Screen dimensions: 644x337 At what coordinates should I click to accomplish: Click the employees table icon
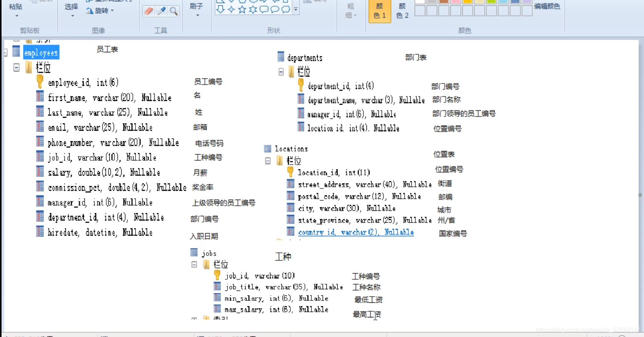[16, 52]
